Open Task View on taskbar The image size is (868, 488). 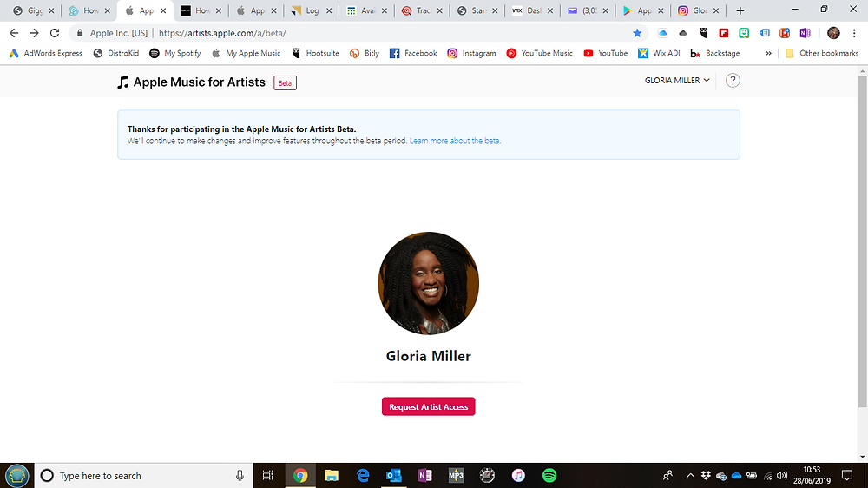268,475
